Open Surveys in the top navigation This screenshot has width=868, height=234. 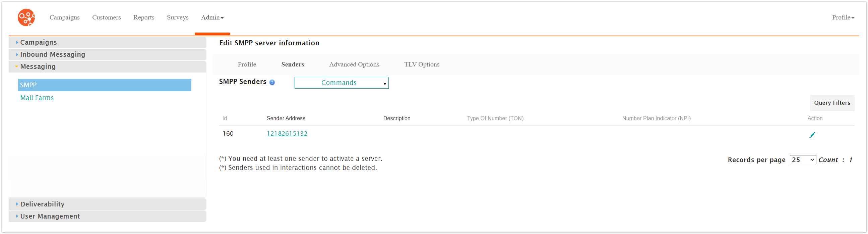coord(178,17)
